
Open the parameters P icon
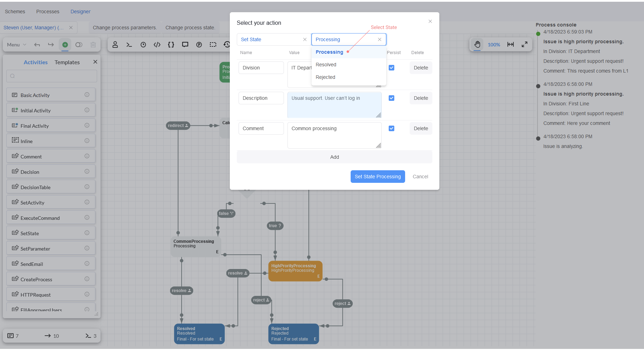coord(199,45)
